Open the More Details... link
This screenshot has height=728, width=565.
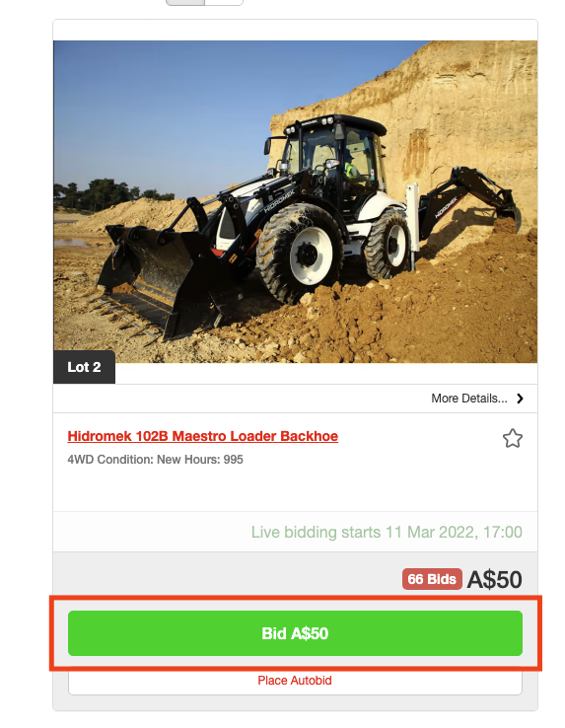(x=469, y=399)
